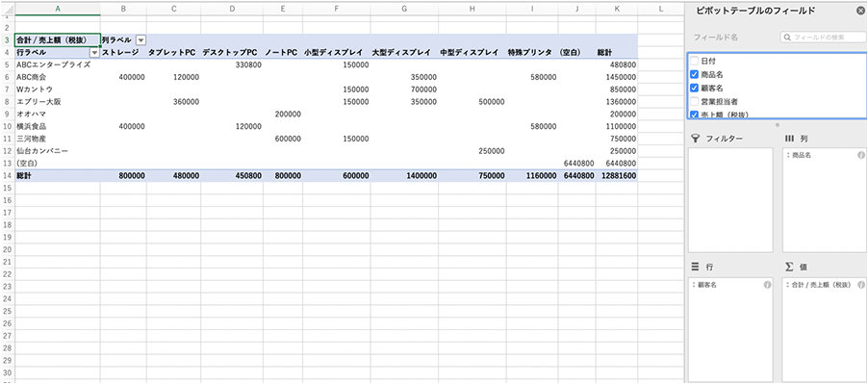Viewport: 868px width, 384px height.
Task: Click the magnifier icon in field search
Action: (x=788, y=38)
